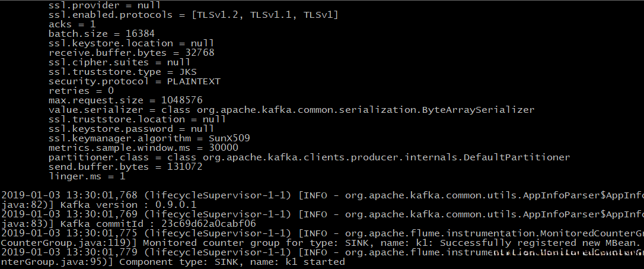
Task: Click the partitioner.class DefaultPartitioner line
Action: pyautogui.click(x=309, y=157)
